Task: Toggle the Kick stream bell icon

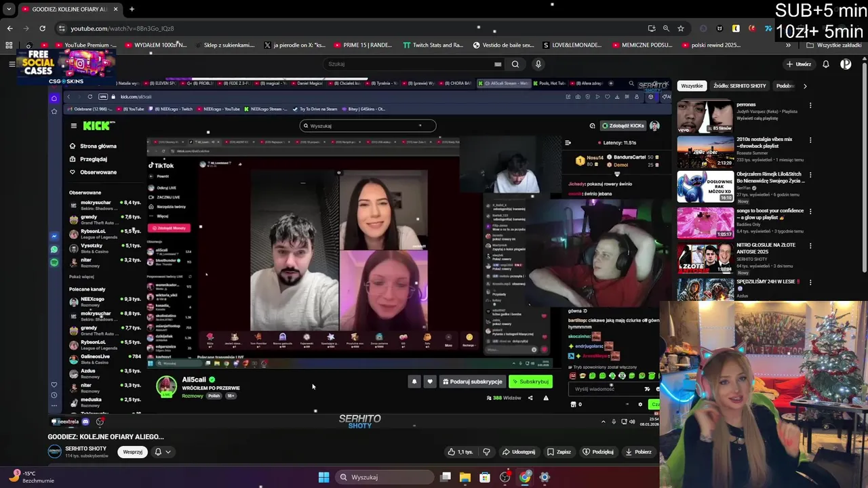Action: [414, 382]
